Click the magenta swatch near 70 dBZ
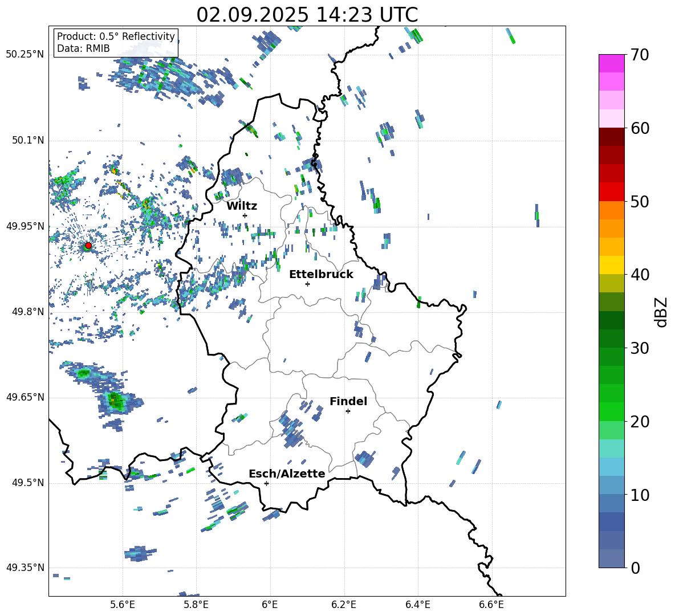The image size is (675, 616). point(612,63)
